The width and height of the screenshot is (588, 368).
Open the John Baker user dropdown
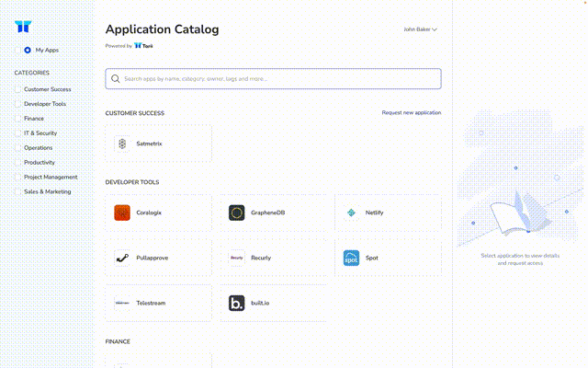click(420, 29)
